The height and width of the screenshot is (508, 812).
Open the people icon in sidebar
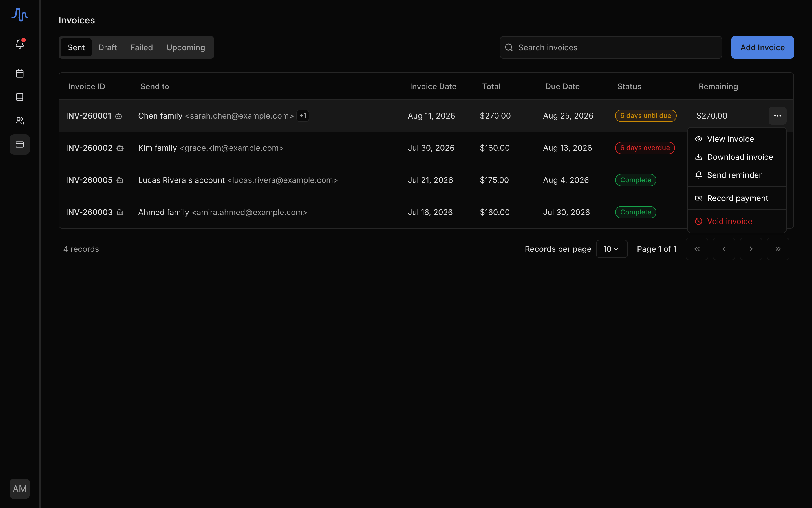pyautogui.click(x=20, y=121)
